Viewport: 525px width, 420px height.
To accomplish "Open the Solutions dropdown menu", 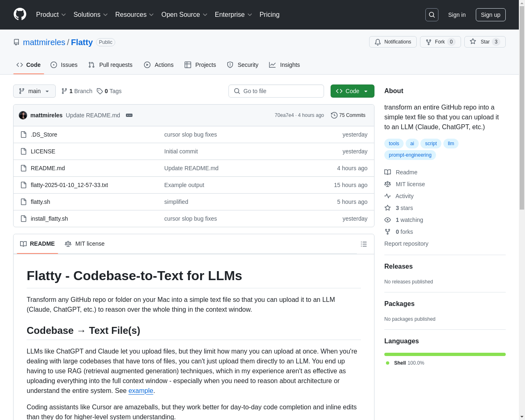I will 91,15.
